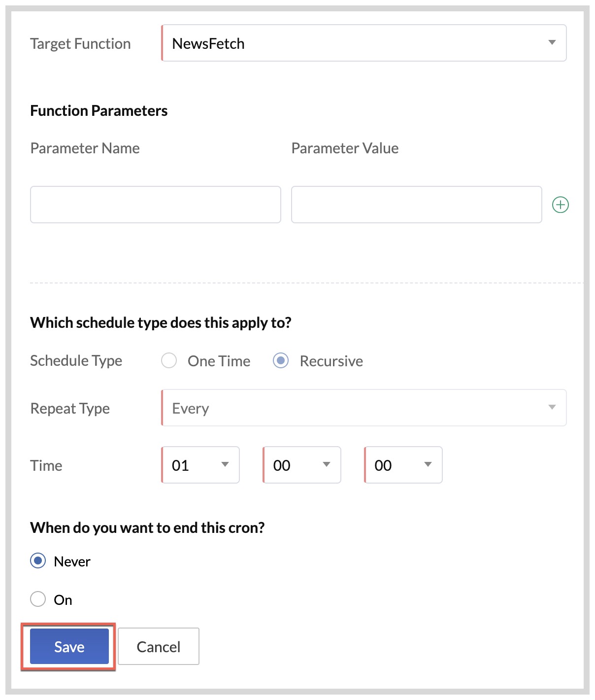
Task: Select the Recursive schedule type radio
Action: (281, 361)
